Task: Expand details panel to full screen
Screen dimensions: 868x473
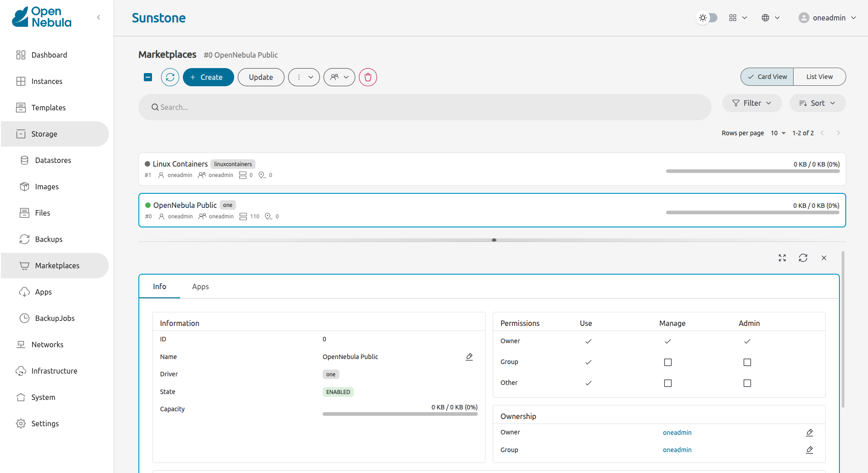Action: pos(782,258)
